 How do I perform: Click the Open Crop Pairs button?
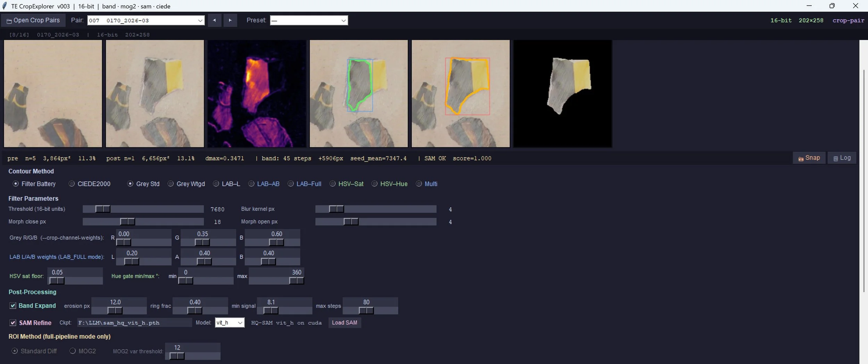click(33, 20)
